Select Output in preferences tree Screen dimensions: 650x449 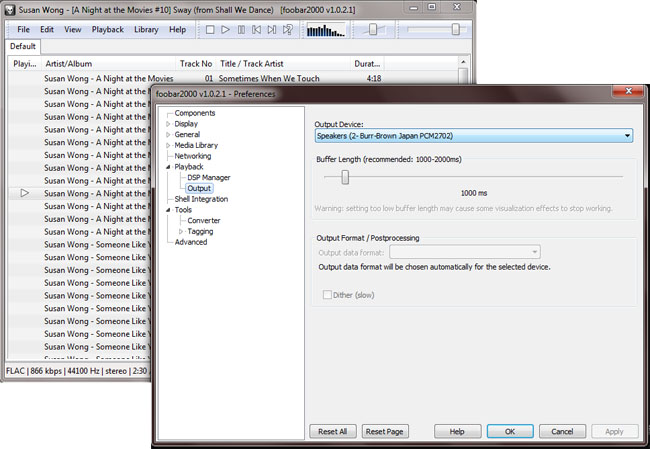click(199, 188)
